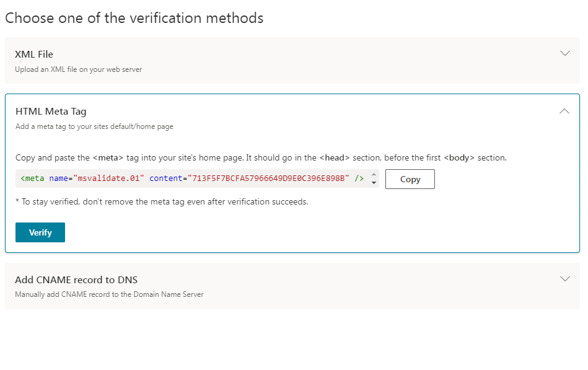Select the XML File heading
The image size is (588, 370).
coord(34,55)
